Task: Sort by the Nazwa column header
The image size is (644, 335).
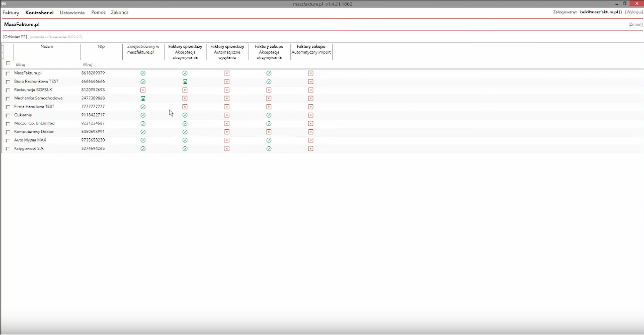Action: [x=47, y=47]
